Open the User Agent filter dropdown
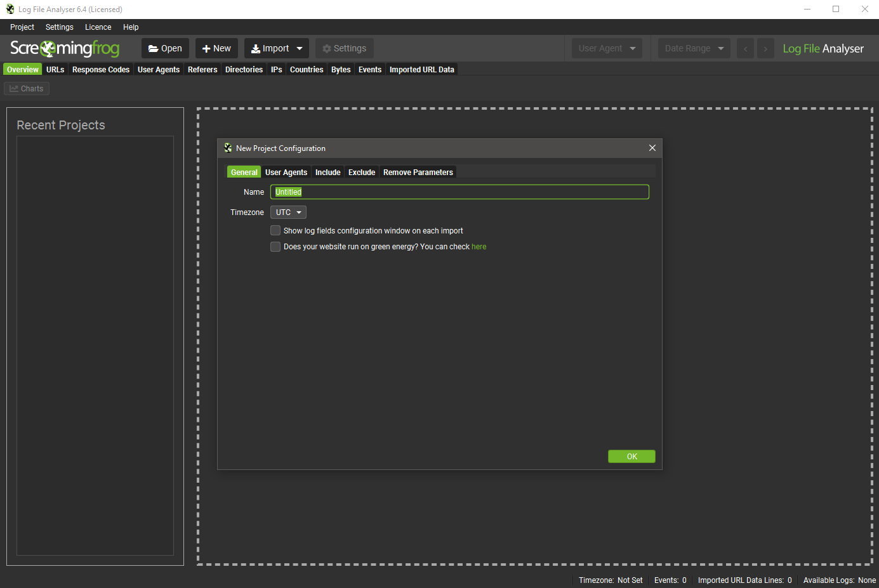 607,49
